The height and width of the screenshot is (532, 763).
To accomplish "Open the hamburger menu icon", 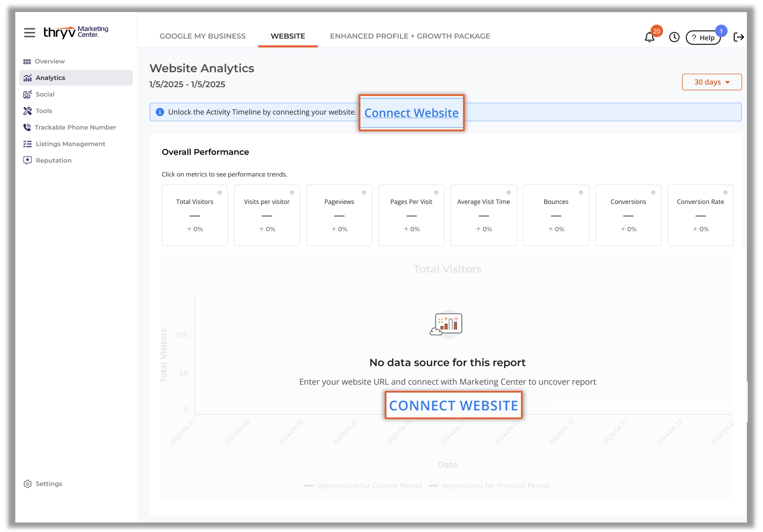I will coord(29,32).
